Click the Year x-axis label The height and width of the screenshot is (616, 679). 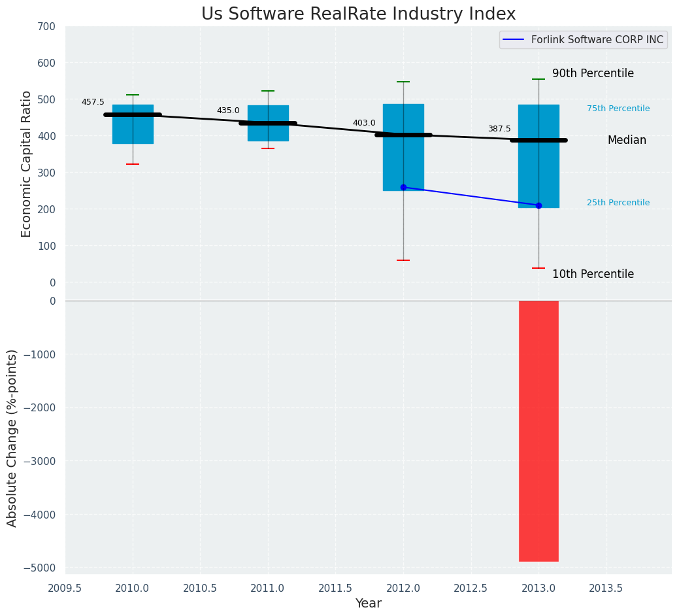click(369, 603)
